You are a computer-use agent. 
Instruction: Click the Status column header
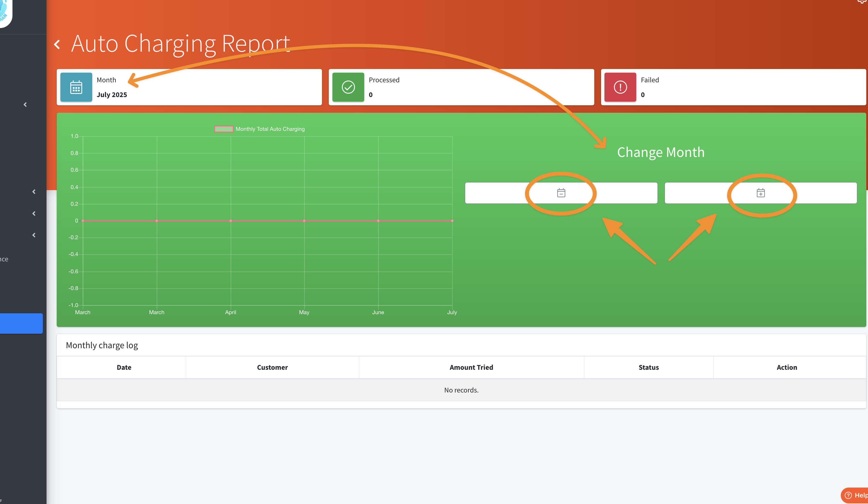pos(648,367)
